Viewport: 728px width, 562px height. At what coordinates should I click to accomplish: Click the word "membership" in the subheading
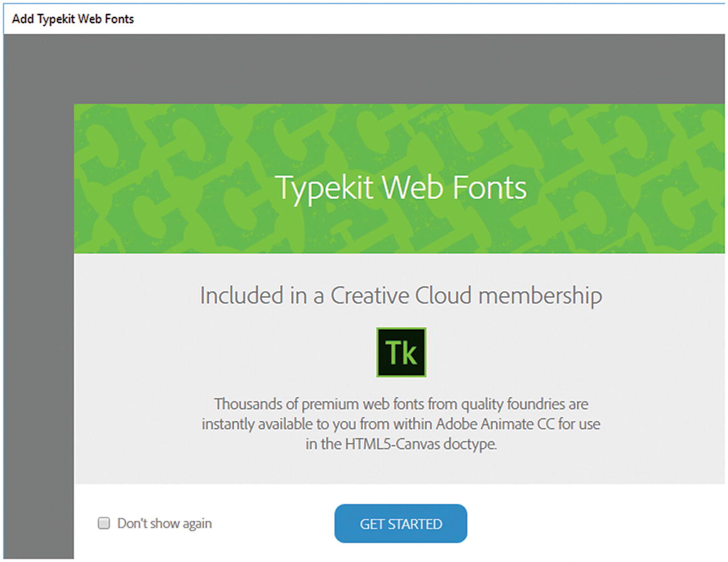[540, 296]
